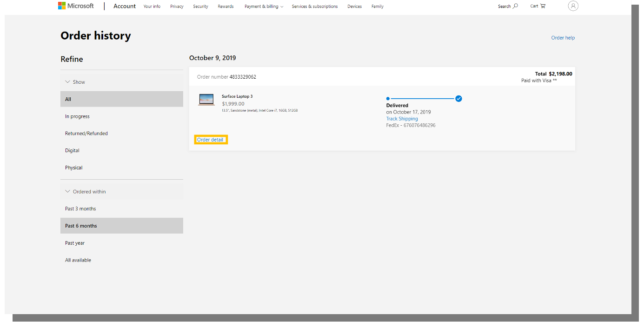Viewport: 644px width, 323px height.
Task: Filter by Returned/Refunded orders
Action: (x=86, y=134)
